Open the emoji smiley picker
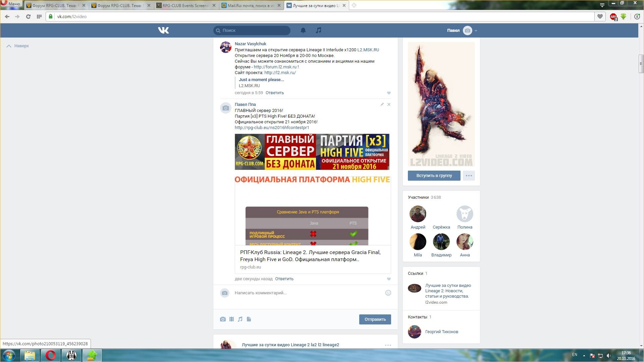This screenshot has height=362, width=644. pyautogui.click(x=388, y=293)
